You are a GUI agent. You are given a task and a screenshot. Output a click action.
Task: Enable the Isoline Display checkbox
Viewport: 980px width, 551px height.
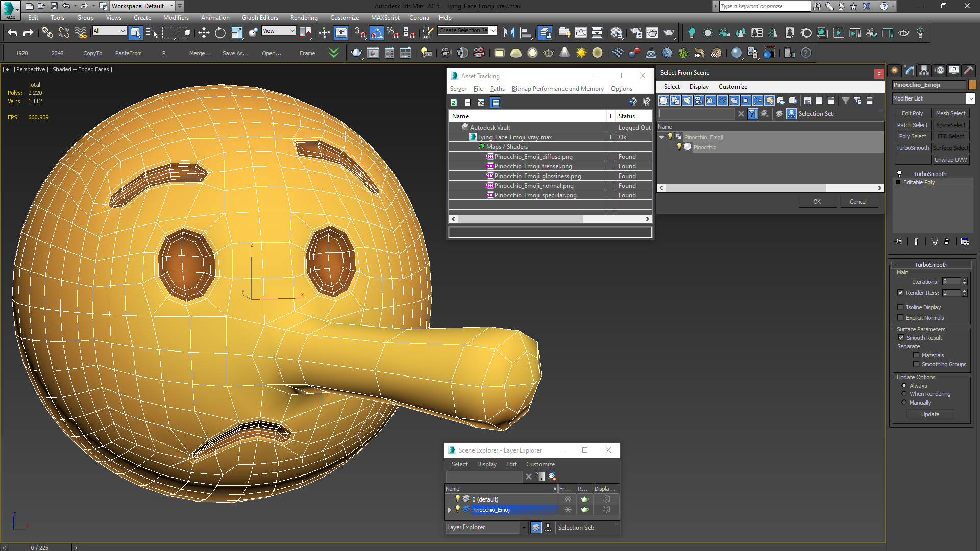[x=901, y=307]
